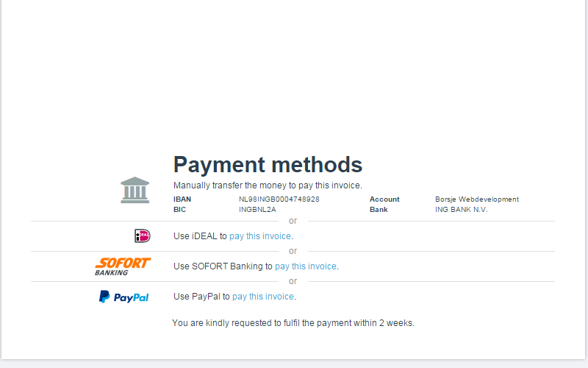
Task: Open PayPal pay this invoice link
Action: coord(263,297)
